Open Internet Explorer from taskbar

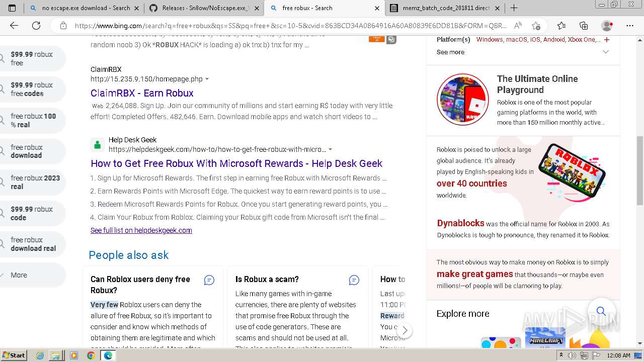click(40, 355)
